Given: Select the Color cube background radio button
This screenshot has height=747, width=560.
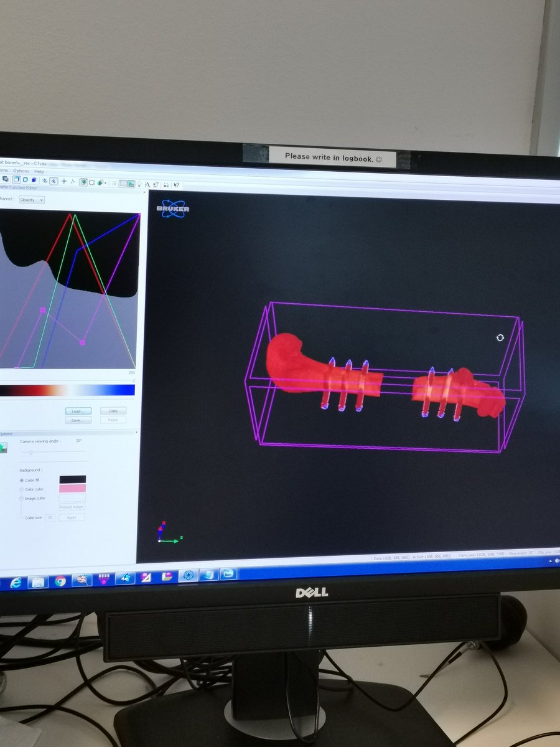Looking at the screenshot, I should click(22, 489).
